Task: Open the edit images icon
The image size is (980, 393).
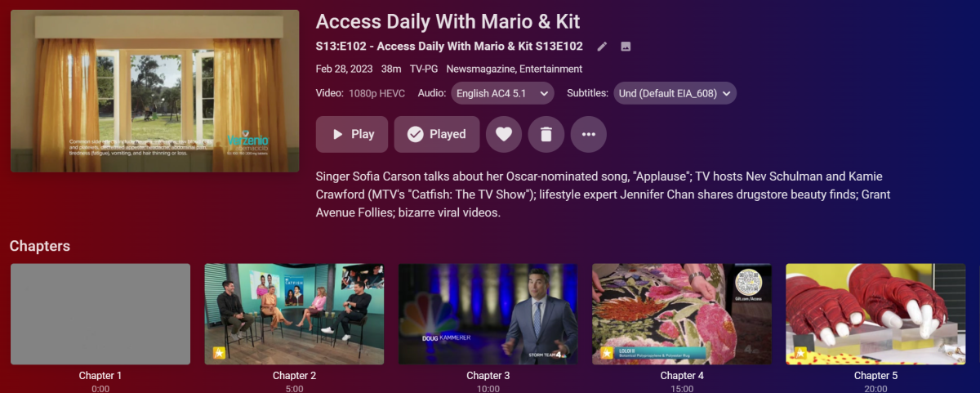Action: tap(626, 47)
